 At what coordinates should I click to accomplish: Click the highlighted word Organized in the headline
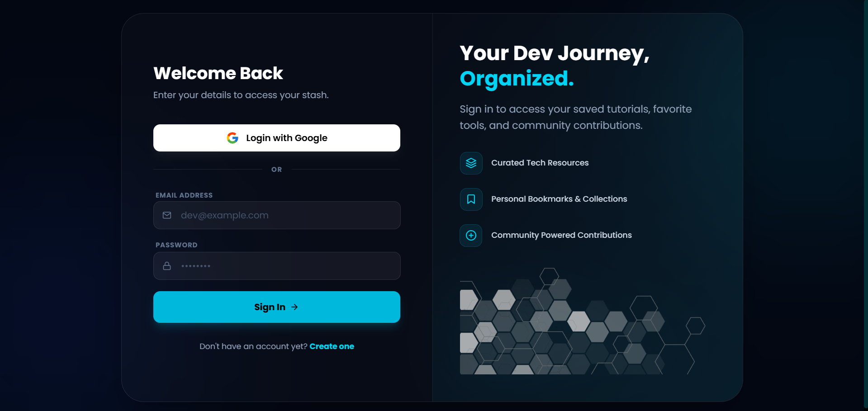click(516, 78)
